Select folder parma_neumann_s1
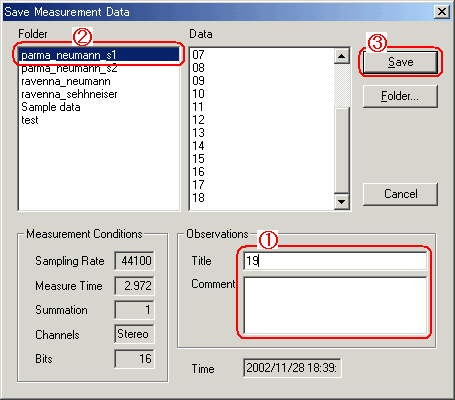455x400 pixels. (99, 55)
